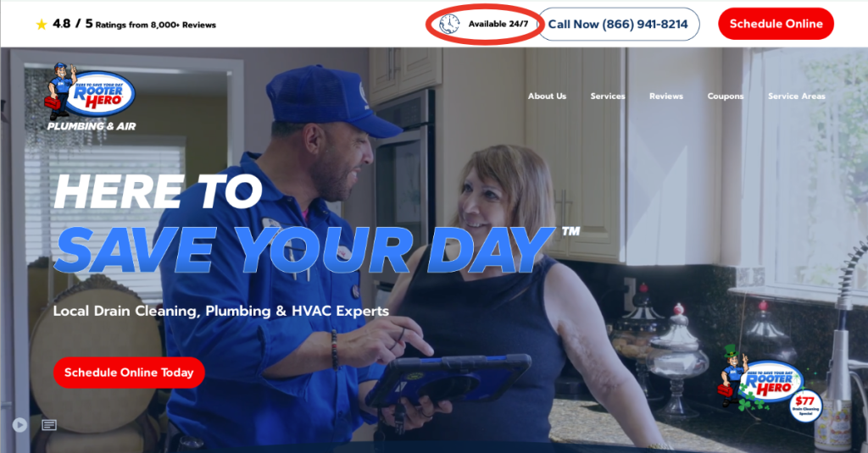Click the clock icon beside Available 24/7
This screenshot has height=453, width=868.
click(x=449, y=25)
